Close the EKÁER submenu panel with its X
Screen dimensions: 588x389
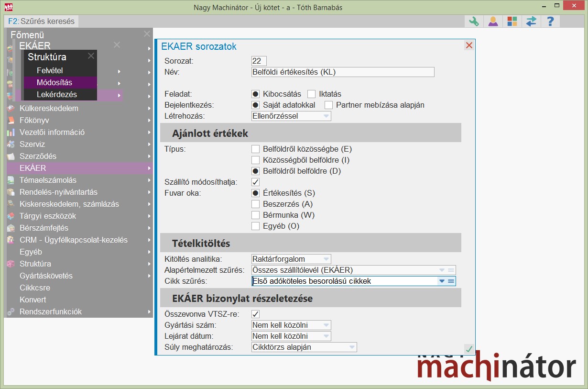tap(117, 44)
